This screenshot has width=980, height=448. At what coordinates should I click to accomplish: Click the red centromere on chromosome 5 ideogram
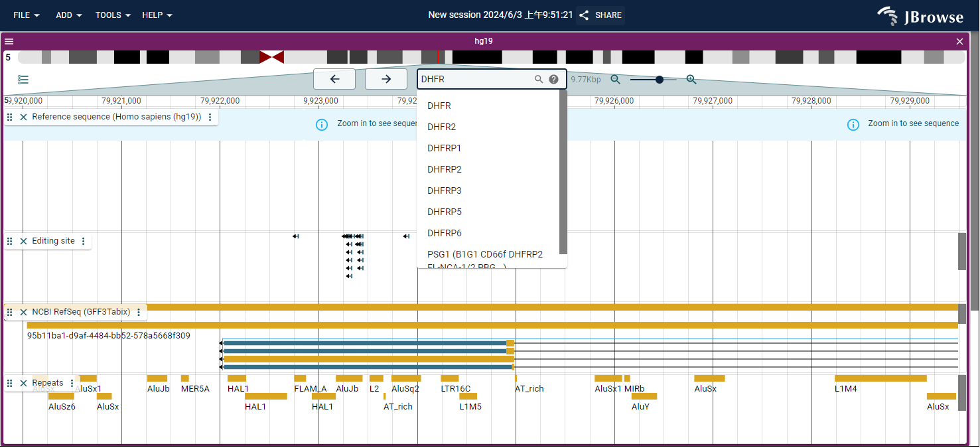click(271, 57)
